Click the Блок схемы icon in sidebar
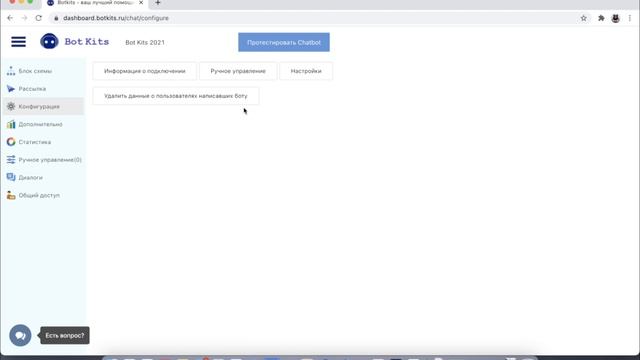Viewport: 640px width, 360px height. [x=11, y=71]
